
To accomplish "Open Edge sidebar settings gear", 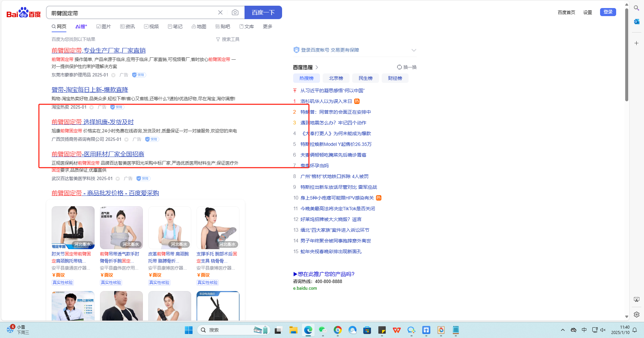I will coord(636,315).
